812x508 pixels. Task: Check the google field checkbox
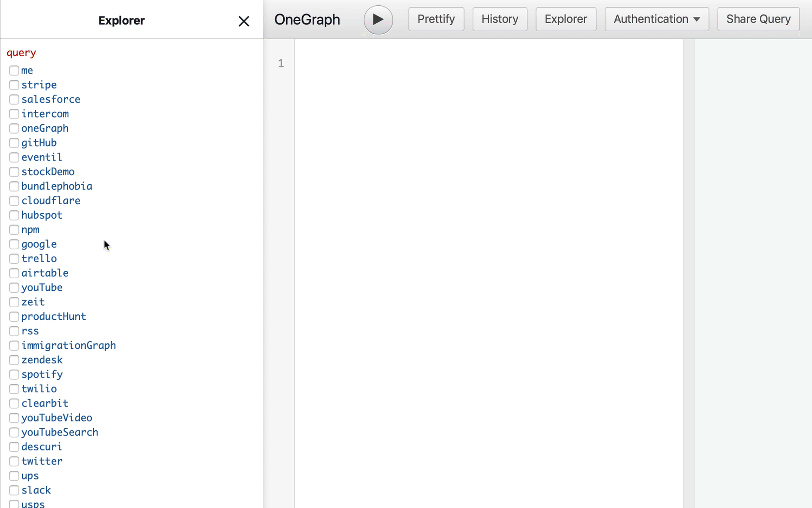(x=14, y=245)
